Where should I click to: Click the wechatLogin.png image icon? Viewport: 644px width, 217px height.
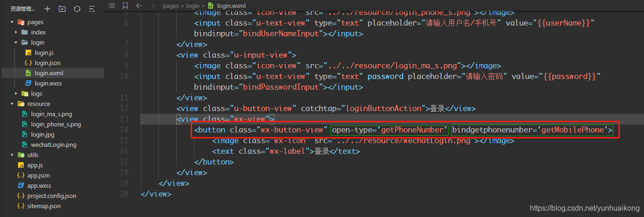click(x=25, y=145)
